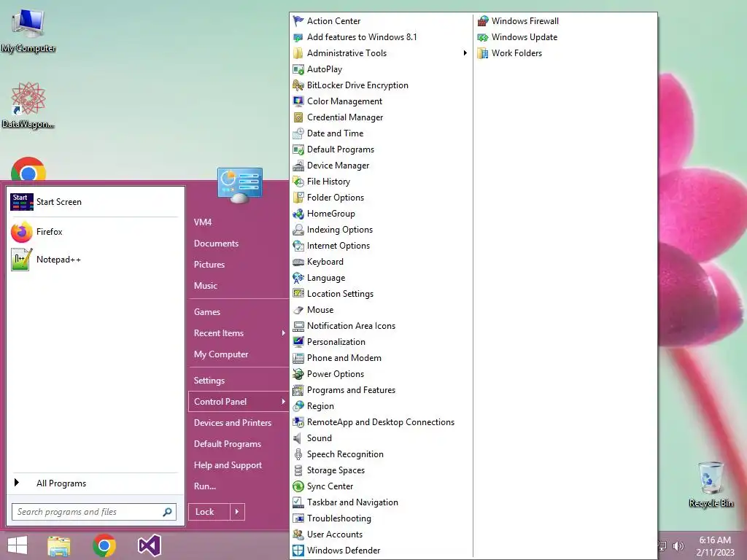Open Games in Start menu

pos(206,312)
